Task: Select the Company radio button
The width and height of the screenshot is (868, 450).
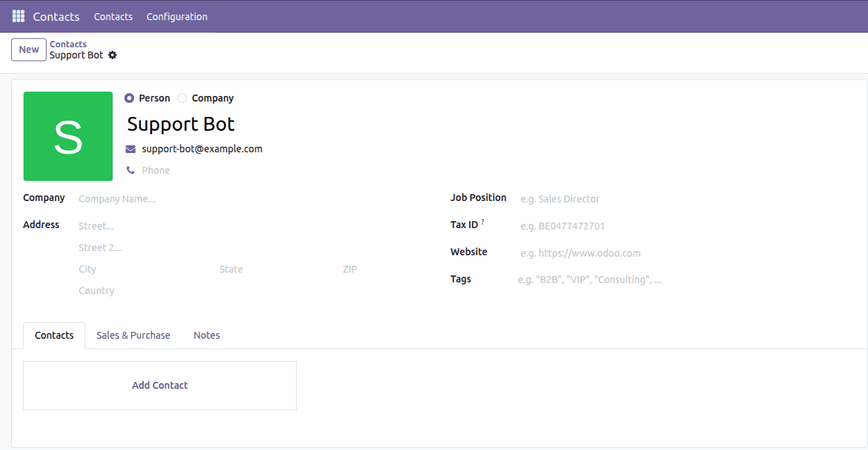Action: pos(182,98)
